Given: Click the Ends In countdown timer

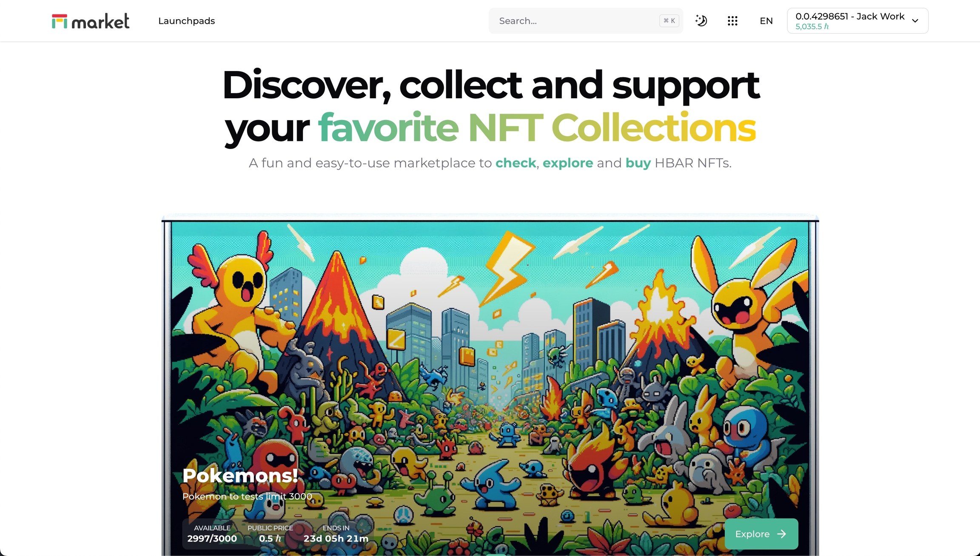Looking at the screenshot, I should [336, 533].
